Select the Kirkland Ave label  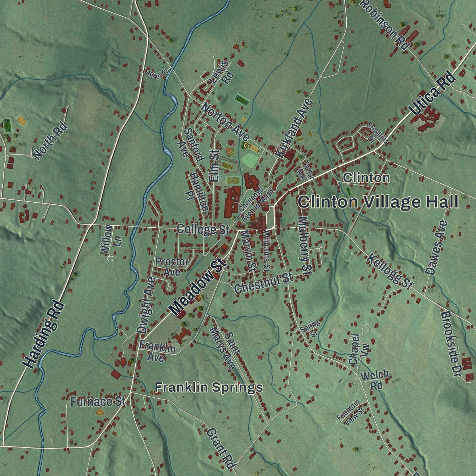[x=295, y=128]
